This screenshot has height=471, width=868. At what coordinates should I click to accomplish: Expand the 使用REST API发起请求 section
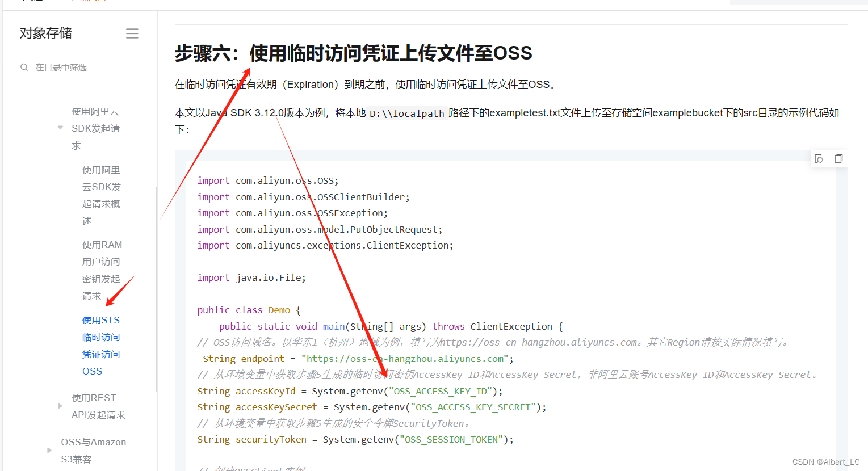60,406
